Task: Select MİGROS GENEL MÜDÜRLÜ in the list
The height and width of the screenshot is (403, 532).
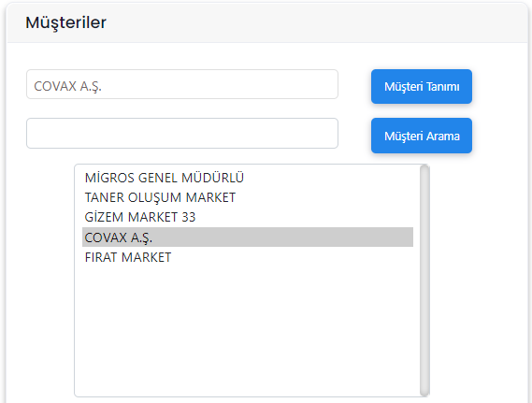Action: [248, 178]
